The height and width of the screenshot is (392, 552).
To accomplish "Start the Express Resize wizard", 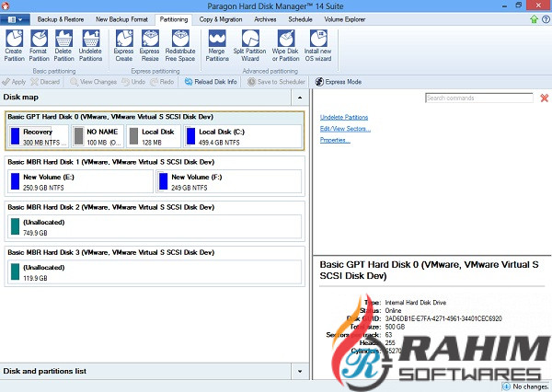I will coord(150,45).
